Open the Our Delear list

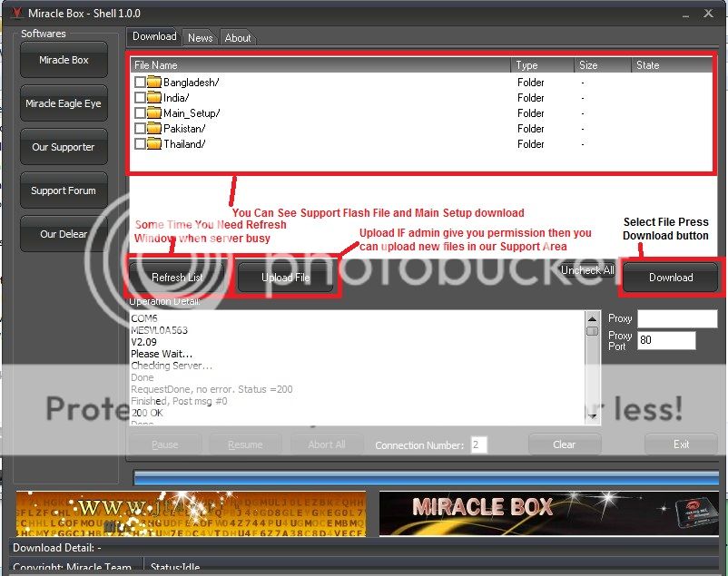[x=64, y=234]
